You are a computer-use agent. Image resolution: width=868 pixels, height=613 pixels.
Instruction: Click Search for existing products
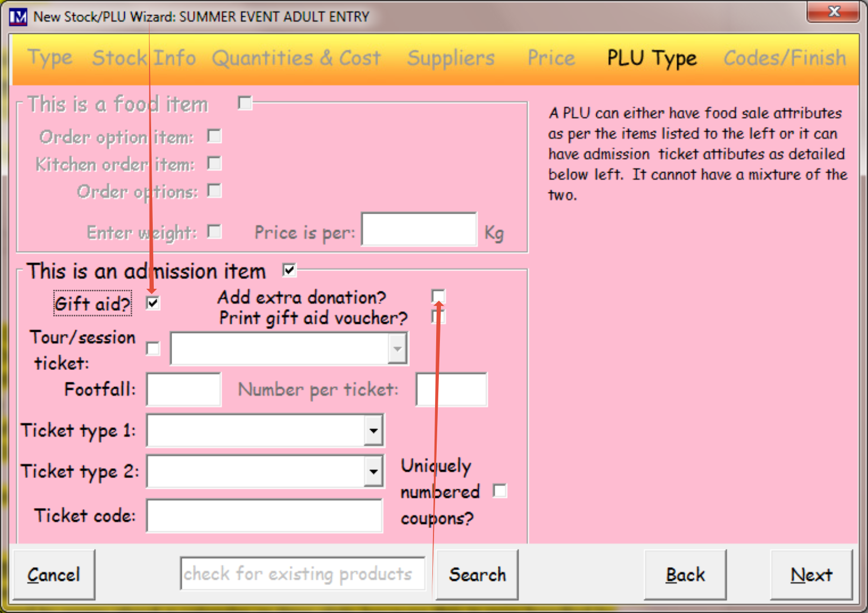(x=477, y=575)
